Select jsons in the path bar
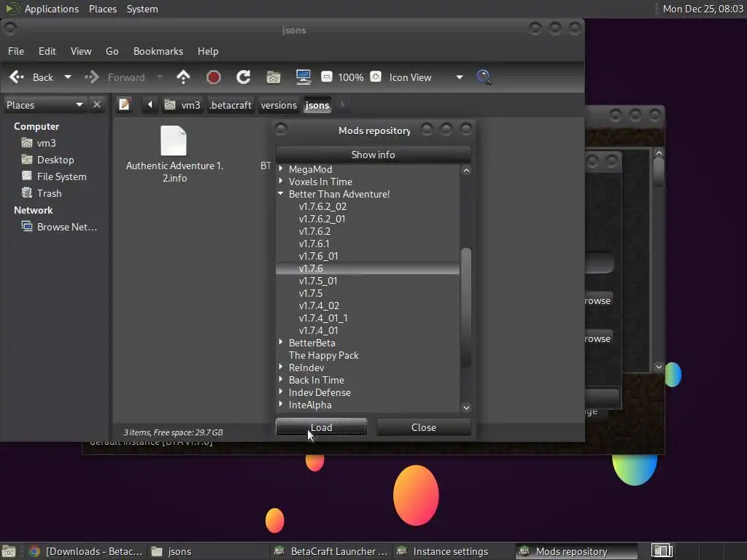The image size is (747, 560). (317, 105)
